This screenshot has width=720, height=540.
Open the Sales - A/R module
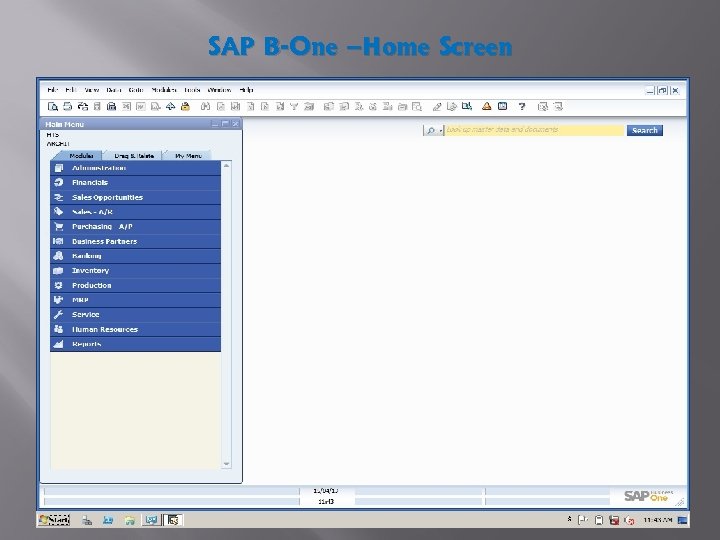135,212
